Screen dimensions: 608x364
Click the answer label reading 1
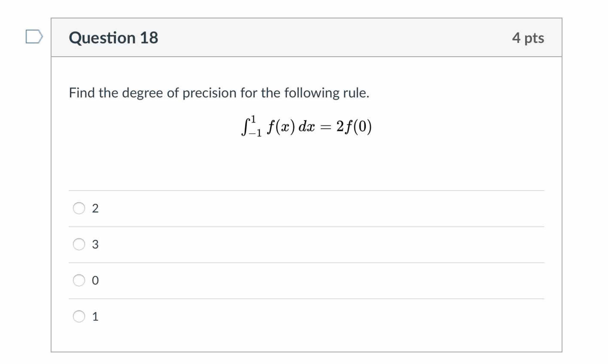[96, 317]
